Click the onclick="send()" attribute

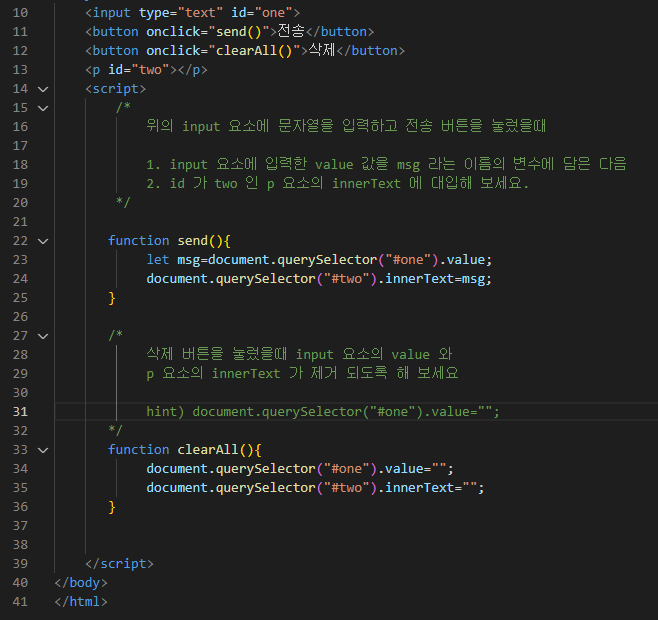(208, 32)
